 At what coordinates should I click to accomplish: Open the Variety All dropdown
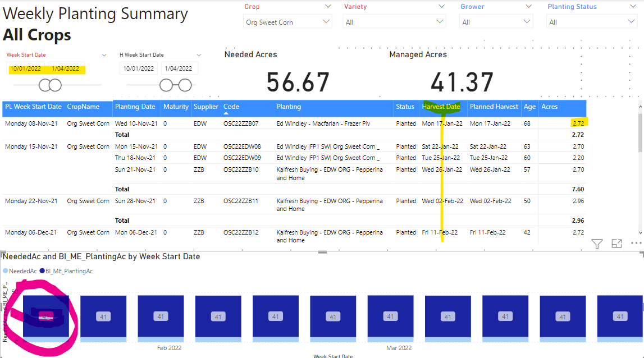pos(394,22)
